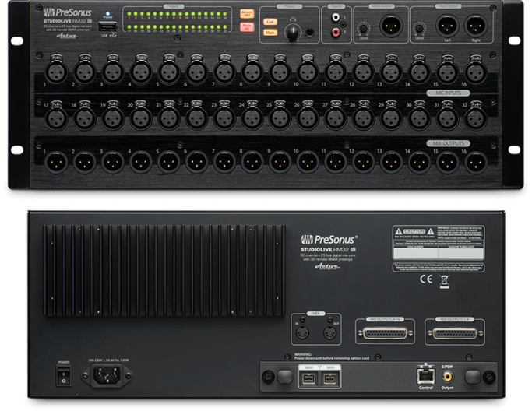Click the MIDI In DIN connector

point(302,333)
